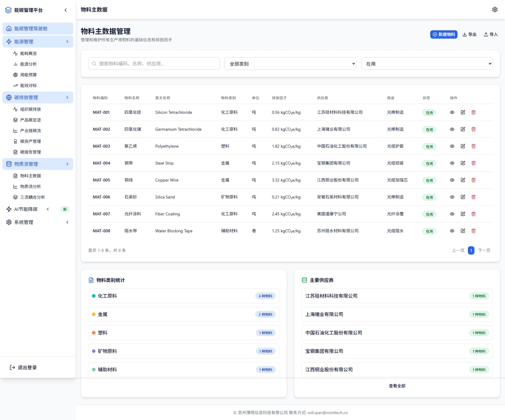
Task: Click the 导入 import icon button
Action: click(490, 34)
